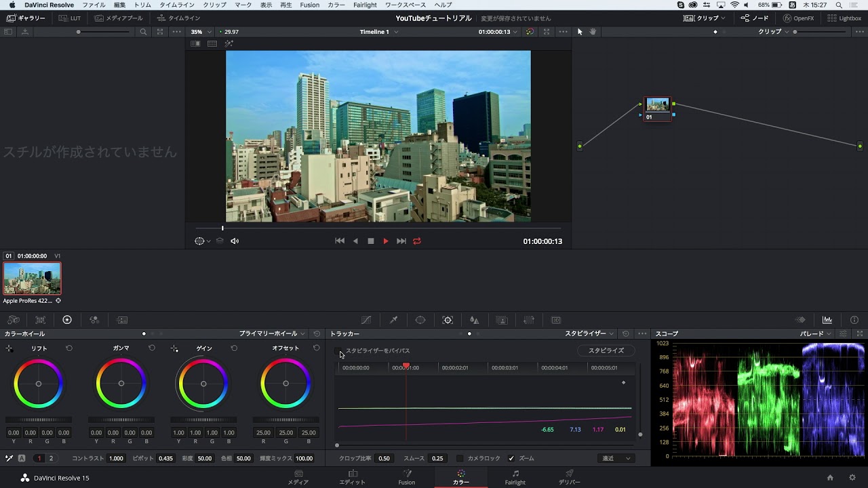Toggle the Timeline panel button
The image size is (868, 488).
pos(179,18)
